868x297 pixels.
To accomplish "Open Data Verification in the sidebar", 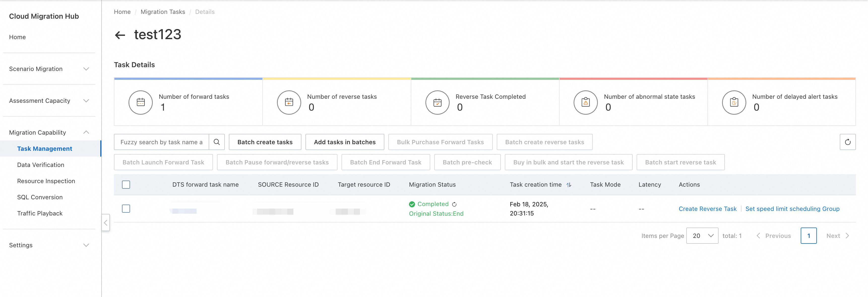I will 40,165.
